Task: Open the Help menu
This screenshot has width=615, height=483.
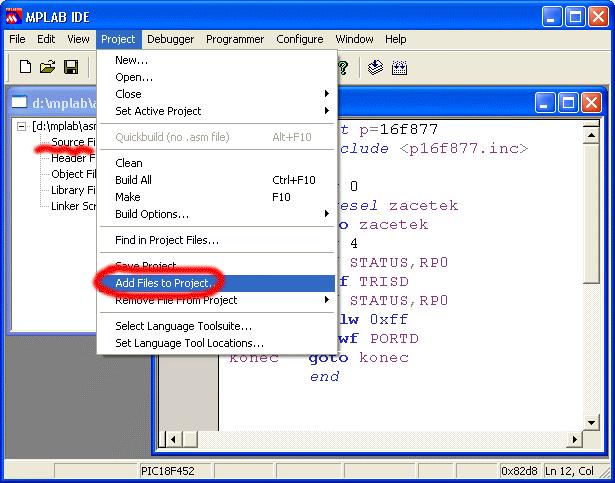Action: pyautogui.click(x=395, y=39)
